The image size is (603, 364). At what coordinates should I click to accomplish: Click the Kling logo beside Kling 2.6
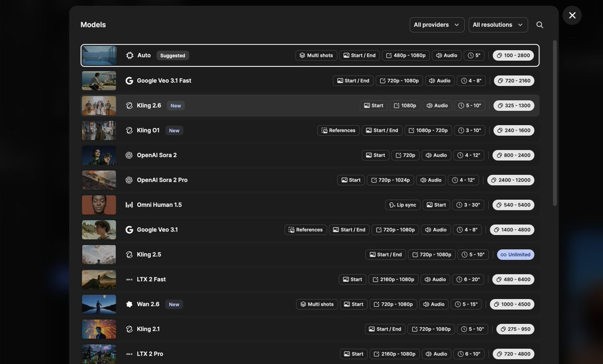click(x=129, y=105)
